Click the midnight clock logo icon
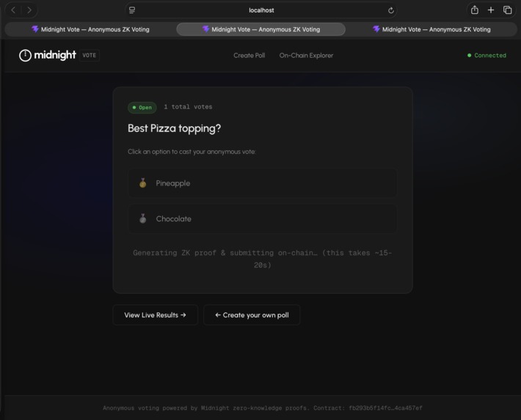The width and height of the screenshot is (521, 420). (25, 56)
